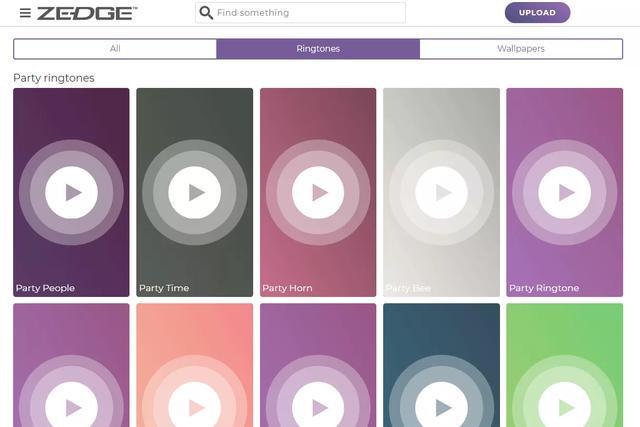Open the Party Ringtone title link

544,288
